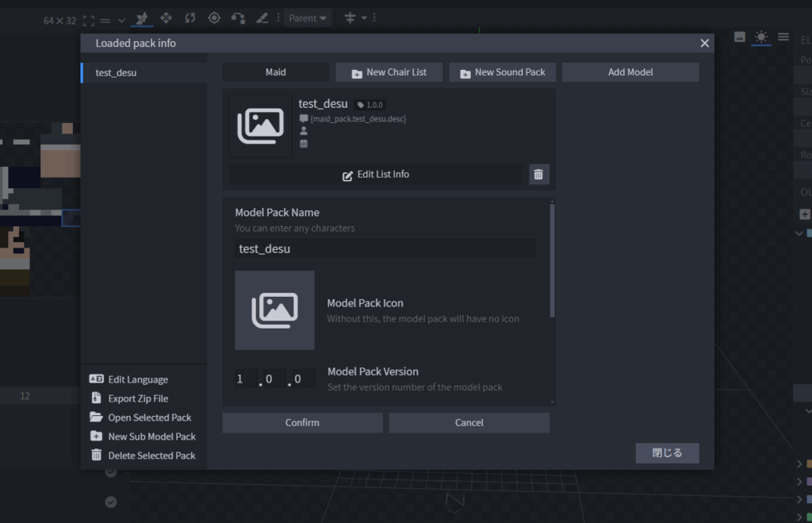Click the Delete Selected Pack trash icon
Image resolution: width=812 pixels, height=523 pixels.
point(96,456)
